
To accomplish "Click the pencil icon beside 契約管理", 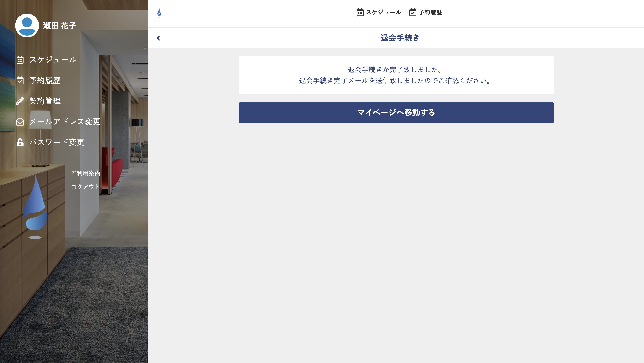I will tap(20, 101).
